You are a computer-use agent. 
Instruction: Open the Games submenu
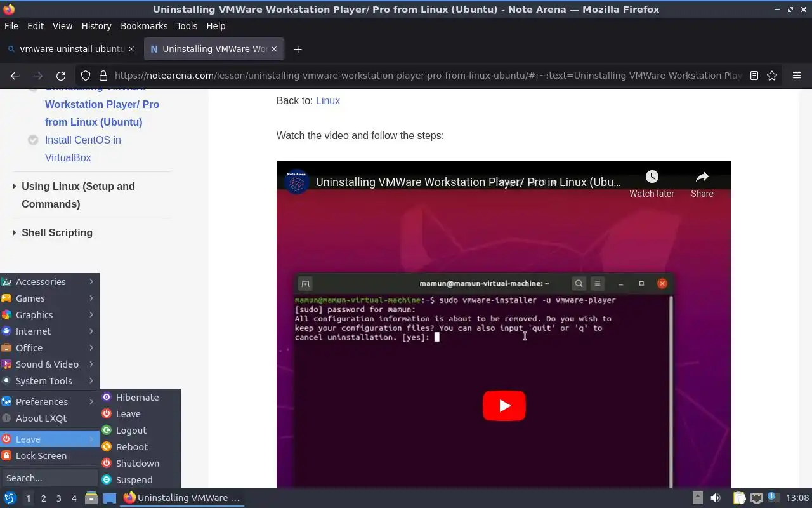(x=49, y=298)
